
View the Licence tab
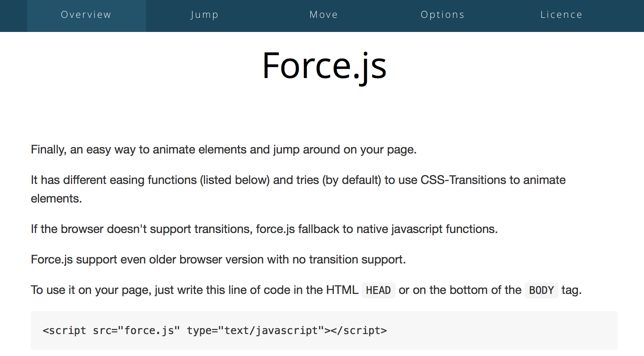561,15
